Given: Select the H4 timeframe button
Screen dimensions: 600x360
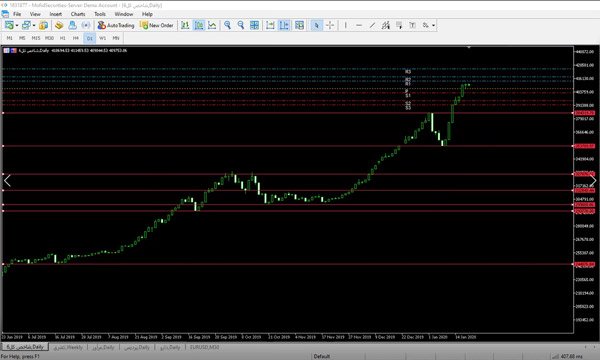Looking at the screenshot, I should pos(76,38).
